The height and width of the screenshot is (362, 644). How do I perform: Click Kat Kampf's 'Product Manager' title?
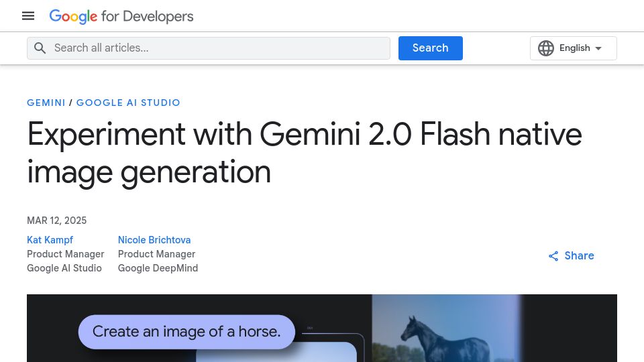[66, 254]
